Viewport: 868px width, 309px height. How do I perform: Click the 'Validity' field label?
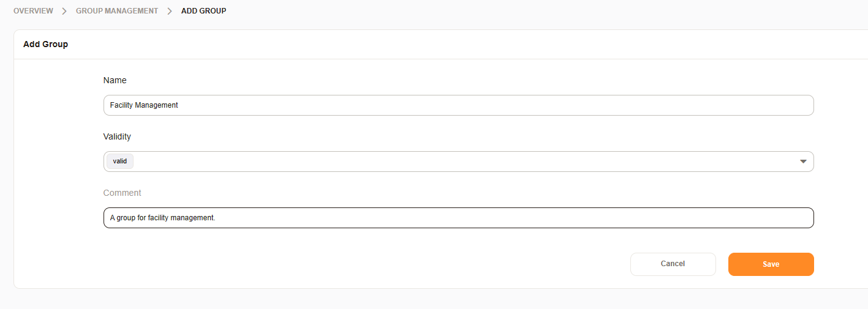(117, 136)
